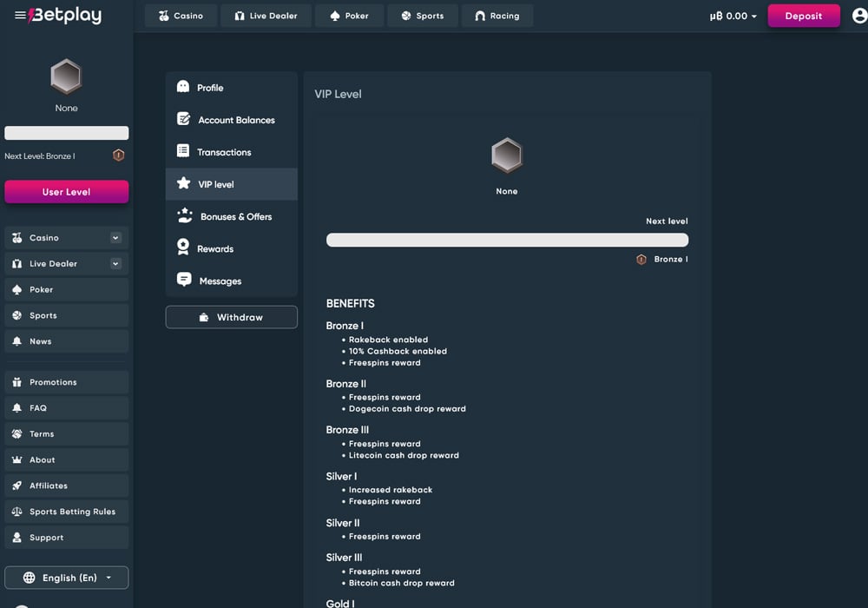The width and height of the screenshot is (868, 608).
Task: Click the Messages speech bubble icon
Action: [183, 280]
